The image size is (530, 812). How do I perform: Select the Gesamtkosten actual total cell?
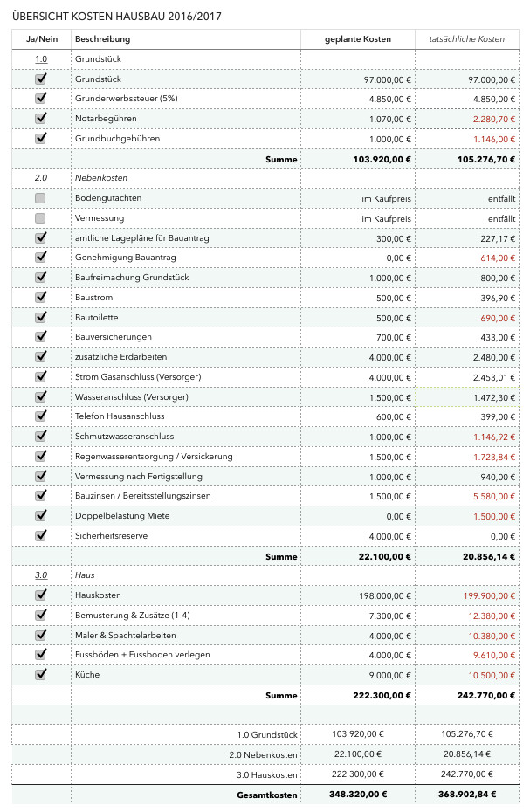click(x=467, y=795)
